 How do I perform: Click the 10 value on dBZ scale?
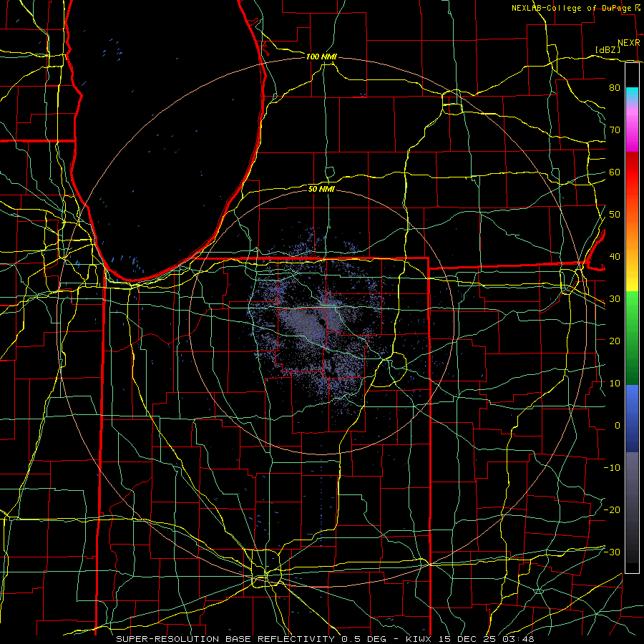click(615, 384)
